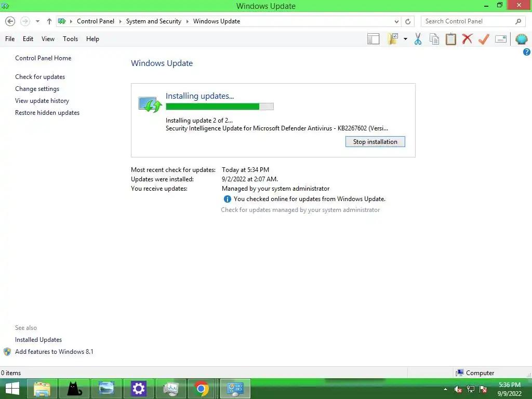Open the Help menu
The height and width of the screenshot is (399, 532).
pyautogui.click(x=92, y=39)
